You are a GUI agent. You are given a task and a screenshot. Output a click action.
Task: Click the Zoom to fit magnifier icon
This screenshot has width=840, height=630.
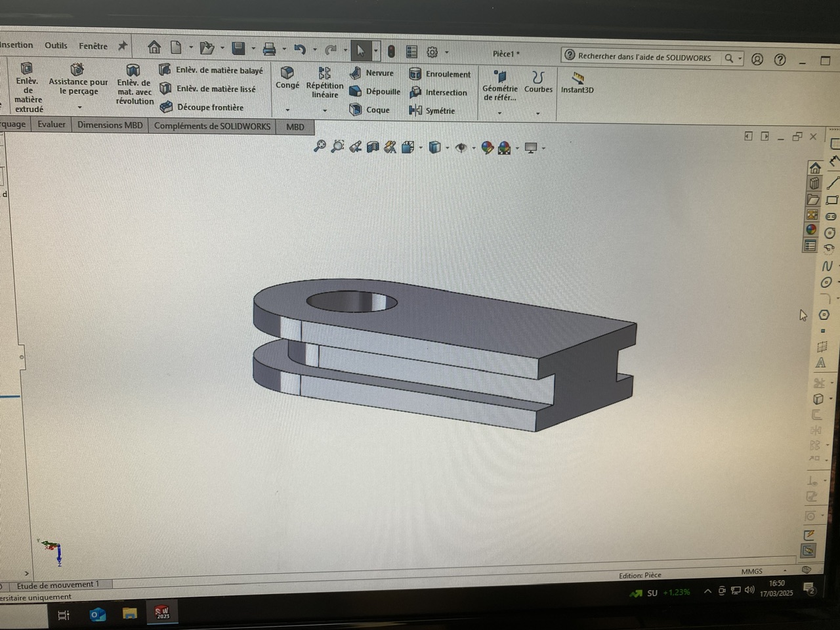tap(320, 146)
